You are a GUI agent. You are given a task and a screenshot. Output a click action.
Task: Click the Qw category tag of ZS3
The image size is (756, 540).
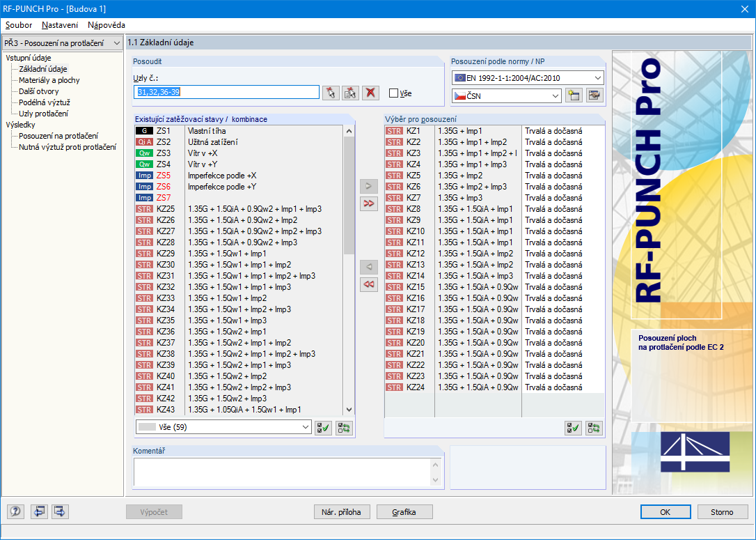pos(145,153)
